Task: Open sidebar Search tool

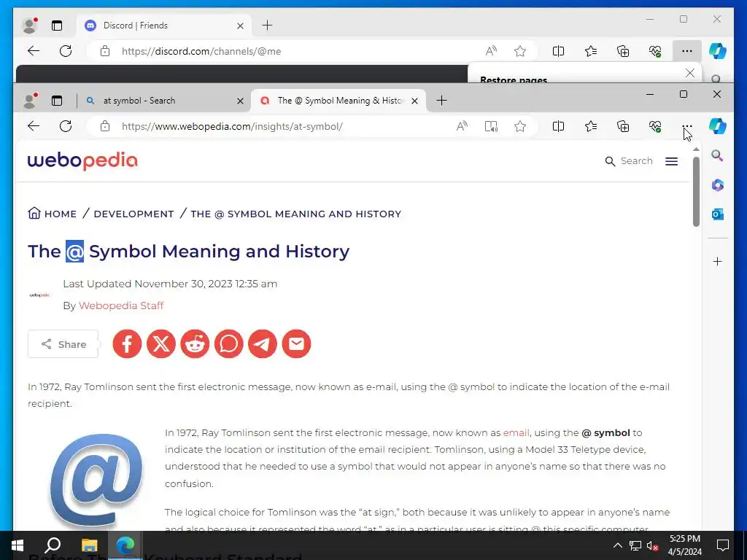Action: pos(718,156)
